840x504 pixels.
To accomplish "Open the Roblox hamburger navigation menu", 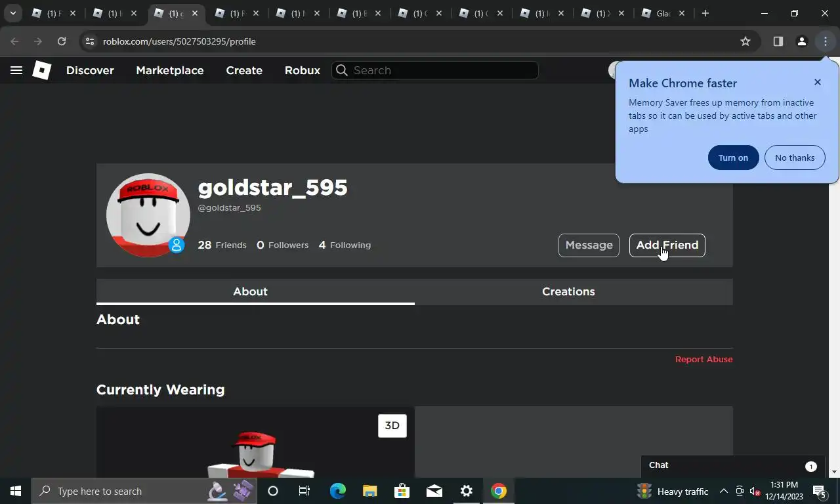I will tap(16, 70).
